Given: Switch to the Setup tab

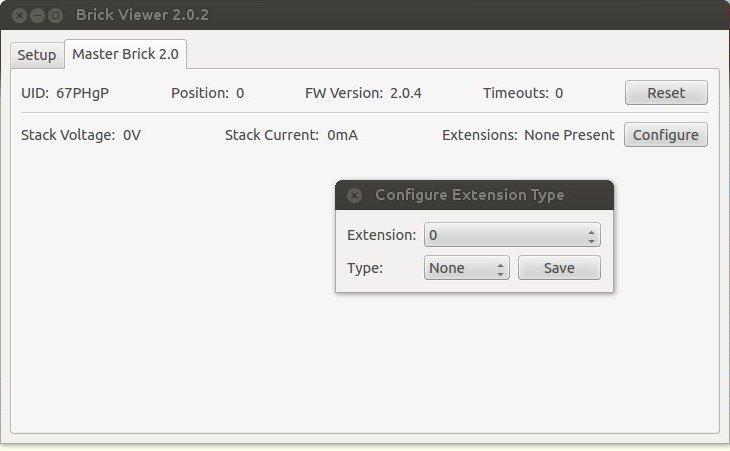Looking at the screenshot, I should [x=36, y=55].
